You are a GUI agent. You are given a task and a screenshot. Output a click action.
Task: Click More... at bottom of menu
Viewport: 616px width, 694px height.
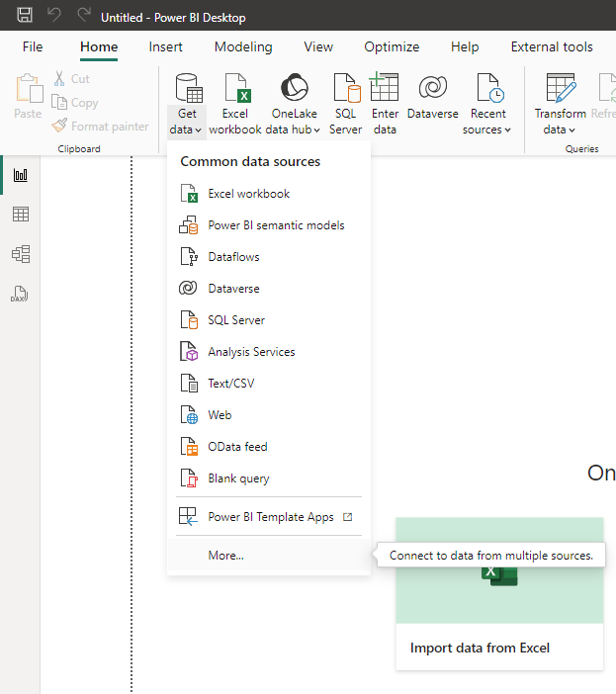point(225,556)
